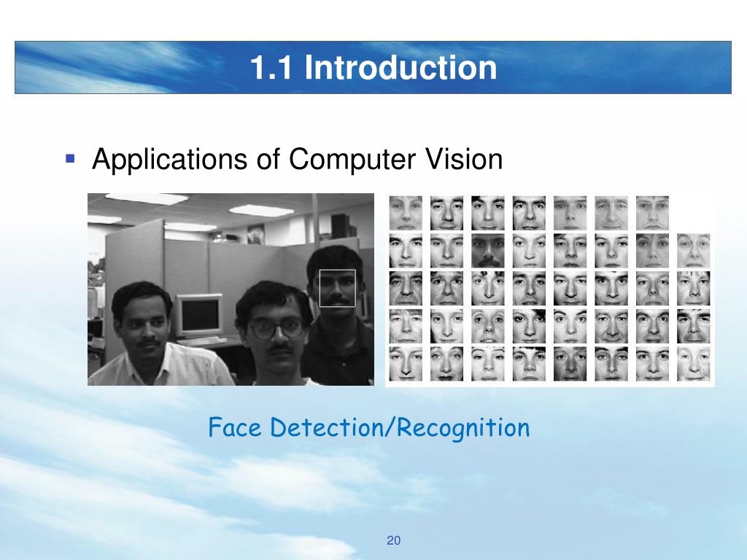Screen dimensions: 747x560
Task: Click the blue square bullet marker
Action: 70,158
